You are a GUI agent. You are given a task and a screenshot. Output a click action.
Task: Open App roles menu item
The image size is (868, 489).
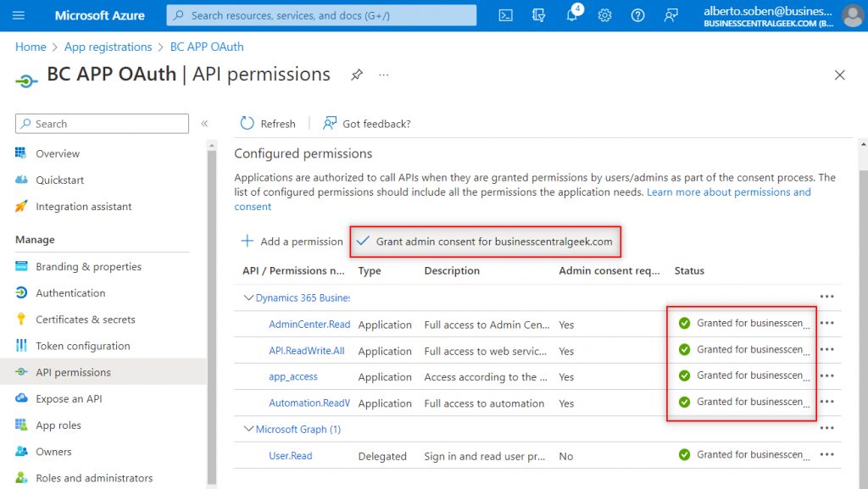58,425
